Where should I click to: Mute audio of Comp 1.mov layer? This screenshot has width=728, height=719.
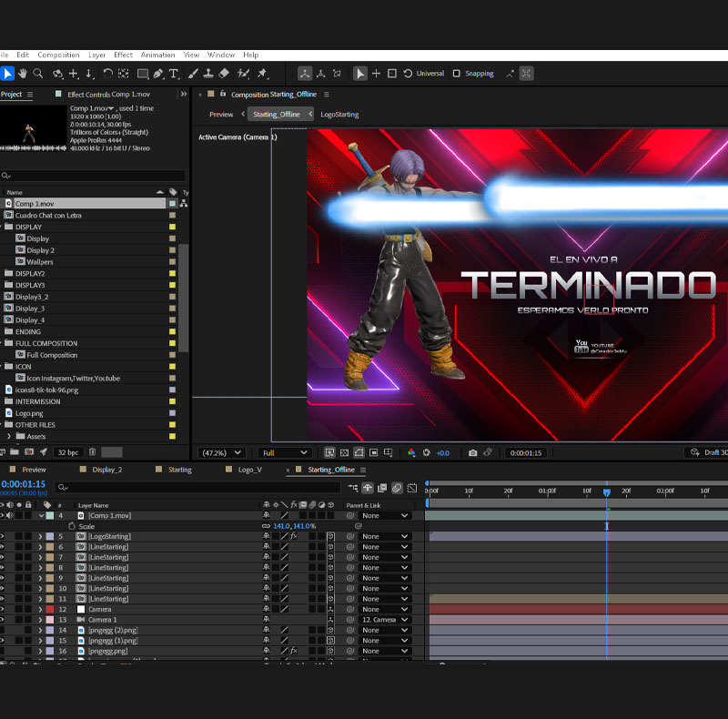(x=10, y=515)
